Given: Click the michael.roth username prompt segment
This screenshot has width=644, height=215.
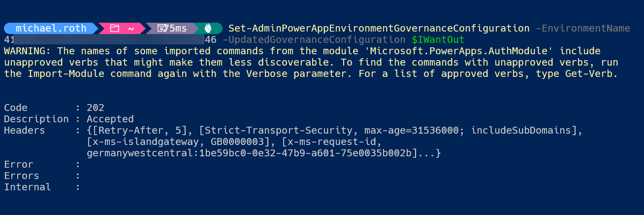Looking at the screenshot, I should click(x=51, y=29).
